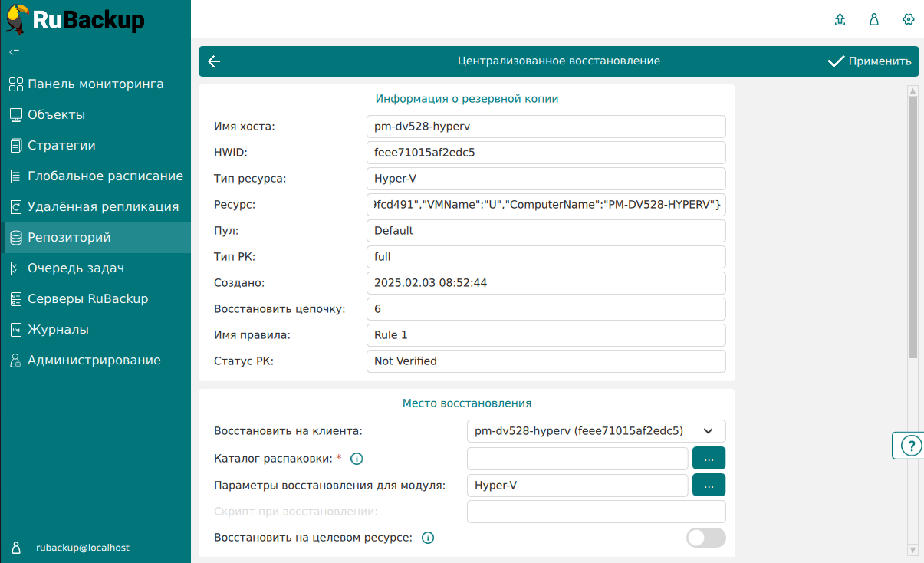924x563 pixels.
Task: Open the upload icon in top bar
Action: point(840,20)
